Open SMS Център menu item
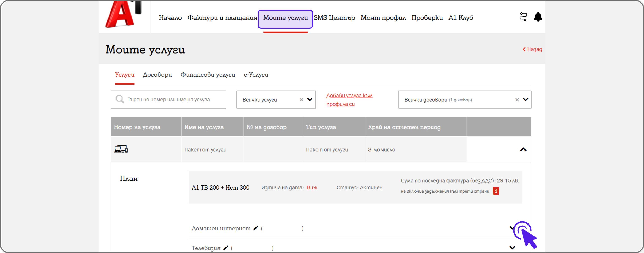The image size is (644, 253). (x=334, y=18)
